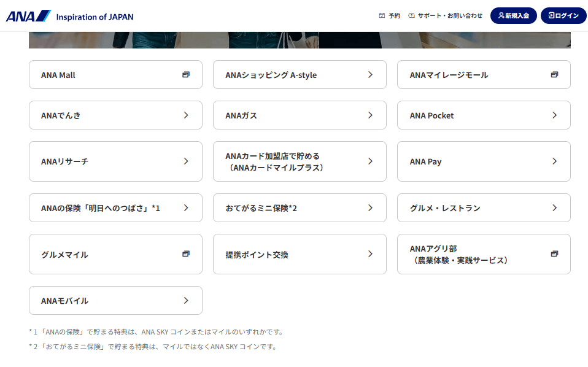Open ANAショッピング A-style card
Image resolution: width=588 pixels, height=367 pixels.
300,75
